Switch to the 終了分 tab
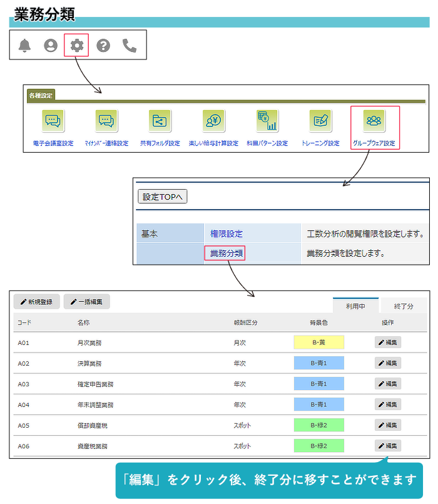 (404, 306)
